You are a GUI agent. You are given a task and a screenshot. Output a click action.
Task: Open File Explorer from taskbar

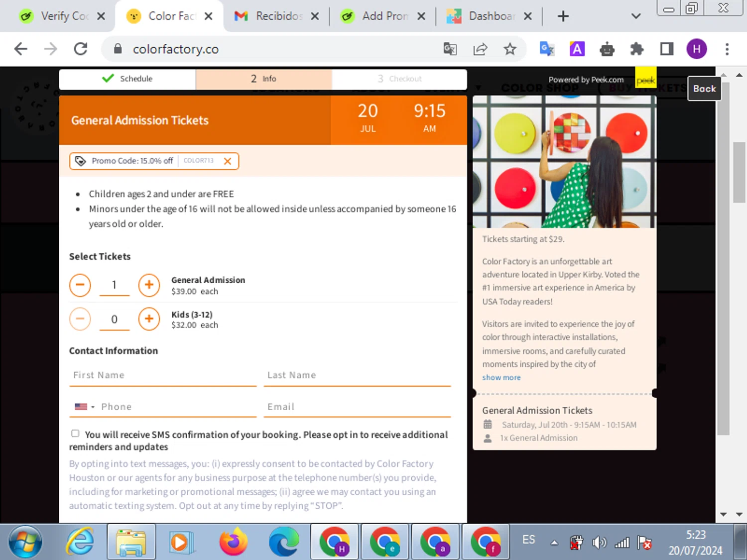click(x=131, y=542)
